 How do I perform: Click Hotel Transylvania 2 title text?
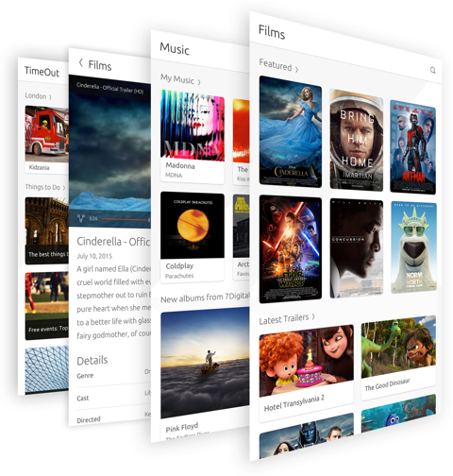coord(294,403)
